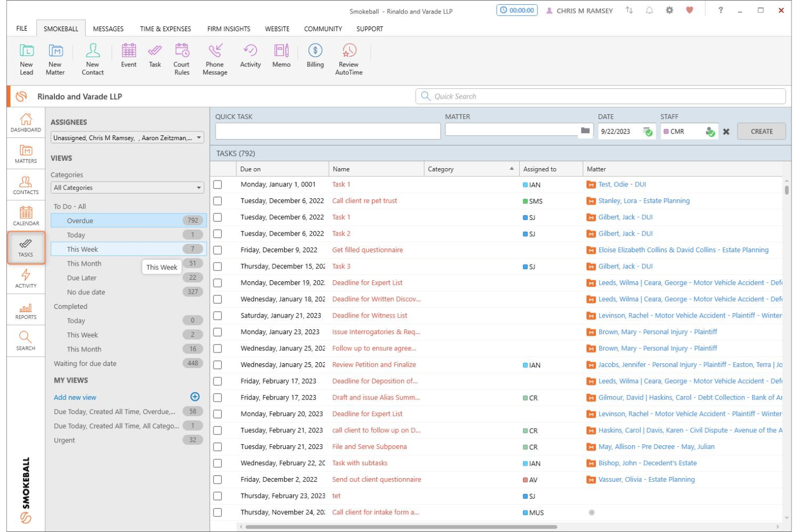Tick the Review Petition and Finalize checkbox
The image size is (798, 532).
[x=217, y=365]
